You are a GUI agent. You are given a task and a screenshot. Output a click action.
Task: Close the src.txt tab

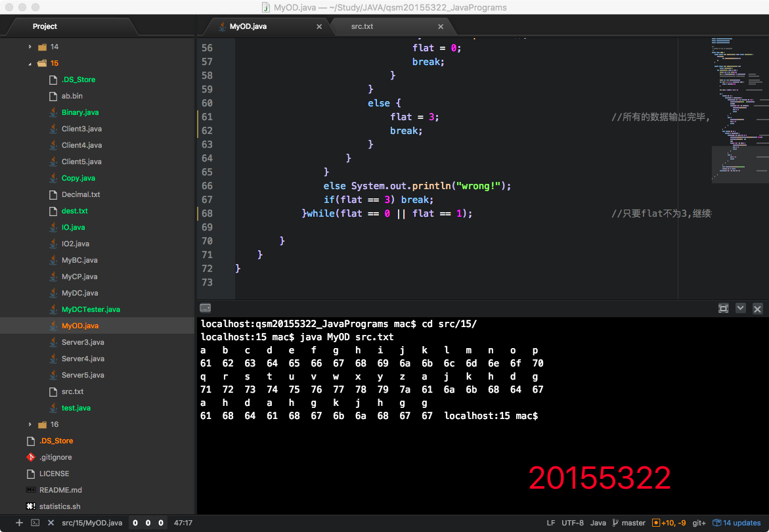[441, 26]
